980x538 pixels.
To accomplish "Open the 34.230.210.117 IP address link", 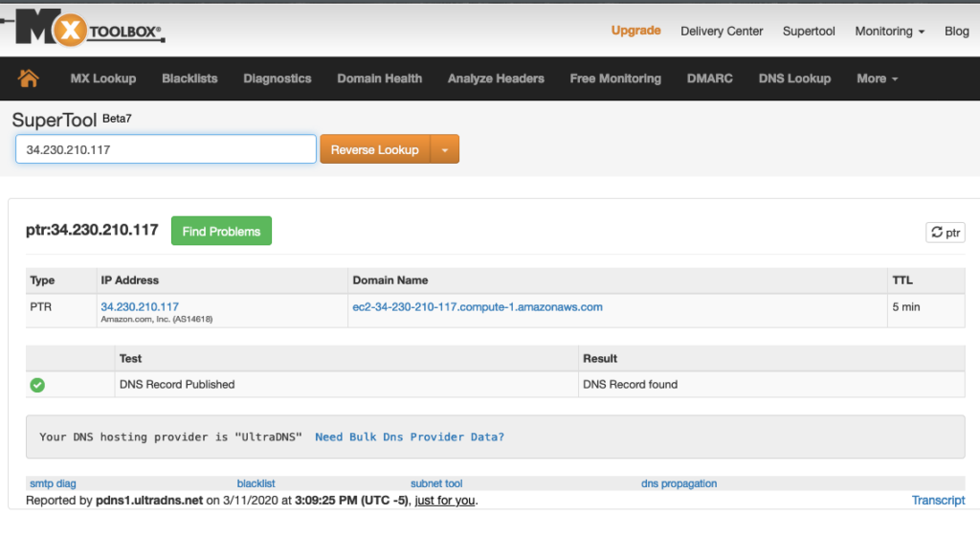I will 140,306.
